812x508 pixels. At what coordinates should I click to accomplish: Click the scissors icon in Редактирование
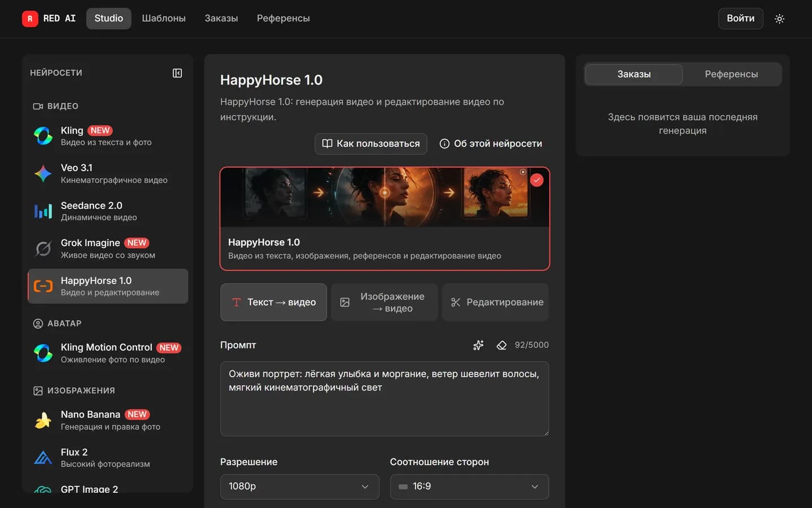point(456,303)
